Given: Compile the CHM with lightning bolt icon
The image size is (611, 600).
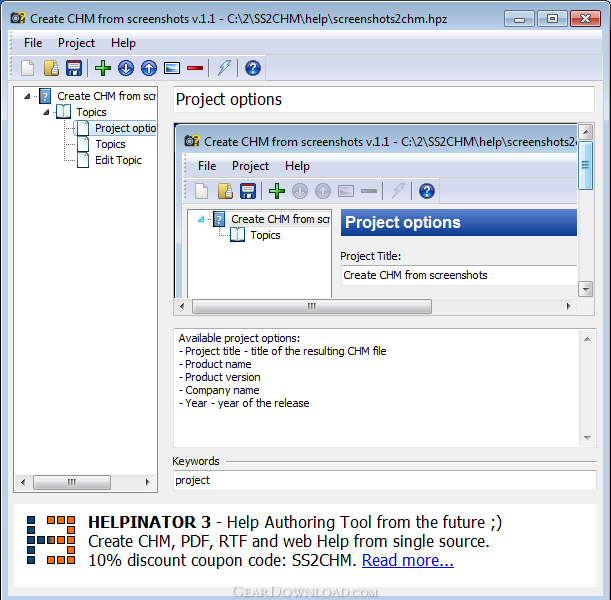Looking at the screenshot, I should click(224, 68).
